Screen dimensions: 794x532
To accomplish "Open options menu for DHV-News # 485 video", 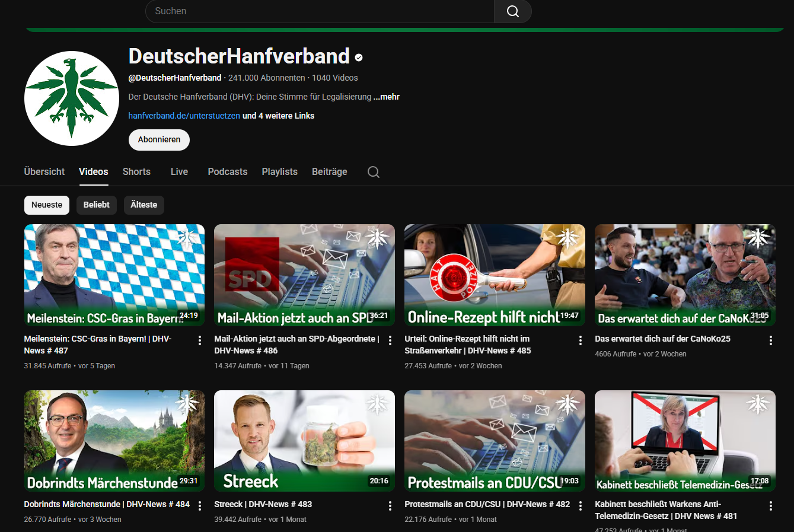I will pos(581,340).
